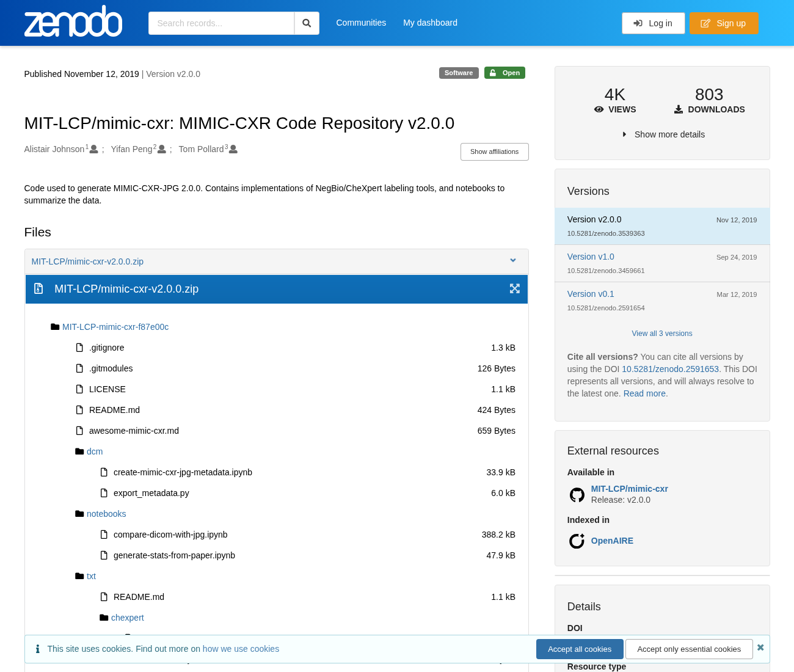Click the MIT-LCP-mimic-cxr-f87e00c folder icon
Image resolution: width=794 pixels, height=672 pixels.
point(55,327)
